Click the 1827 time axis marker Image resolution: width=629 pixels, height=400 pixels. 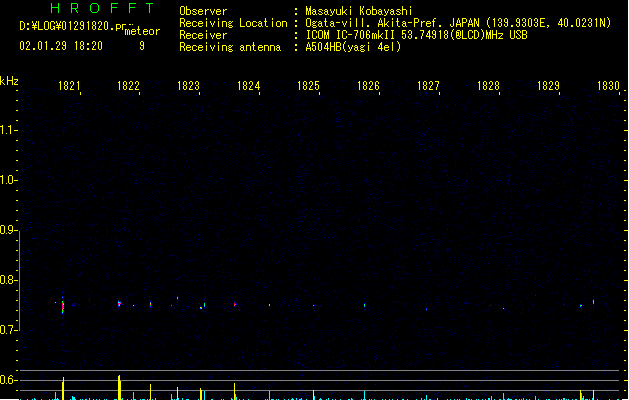pos(428,86)
